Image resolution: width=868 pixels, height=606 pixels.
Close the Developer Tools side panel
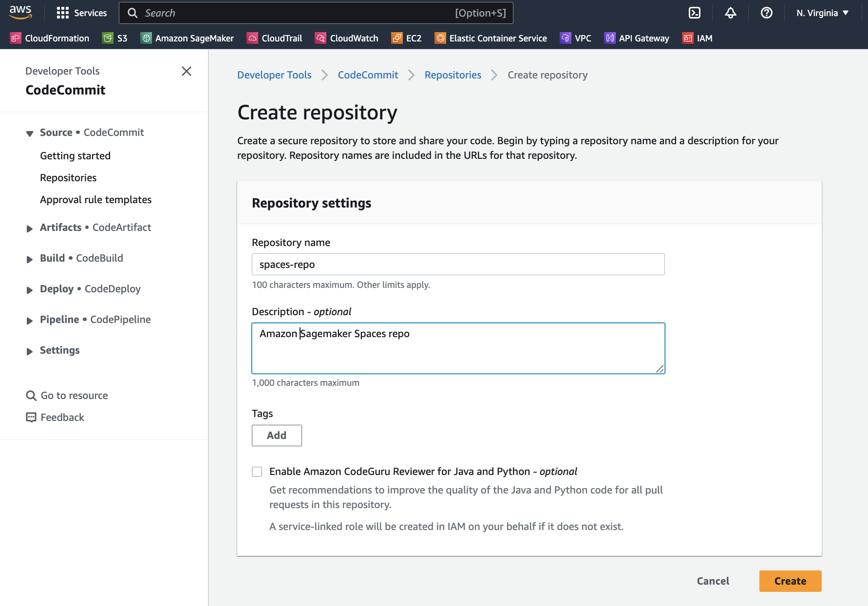coord(187,71)
